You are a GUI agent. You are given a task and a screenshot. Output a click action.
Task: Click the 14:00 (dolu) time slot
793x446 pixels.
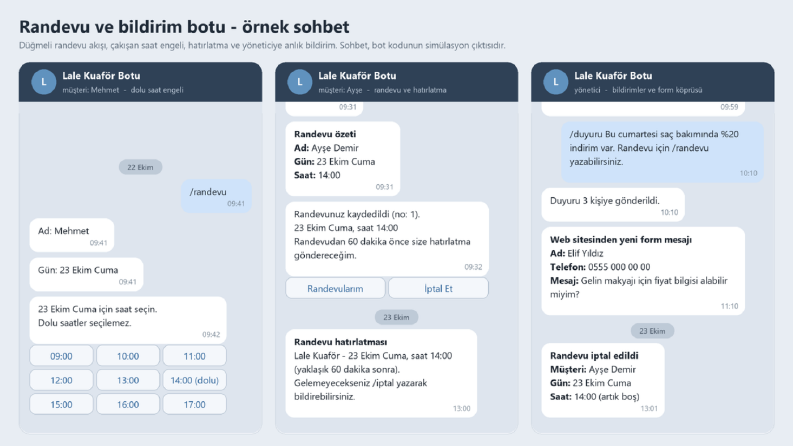(194, 380)
